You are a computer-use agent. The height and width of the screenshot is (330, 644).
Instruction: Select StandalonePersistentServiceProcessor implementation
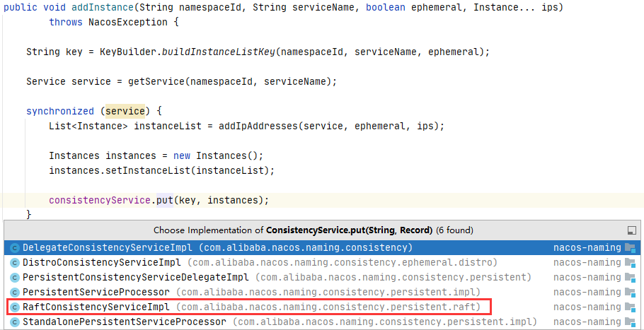[x=322, y=322]
